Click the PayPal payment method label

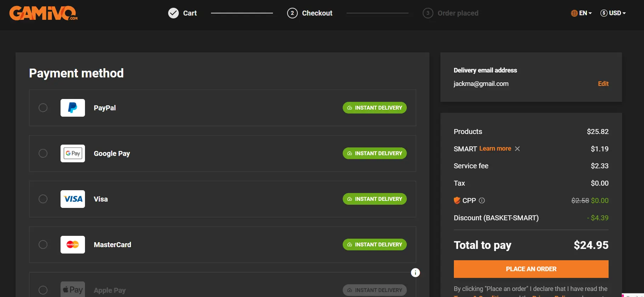(x=105, y=108)
